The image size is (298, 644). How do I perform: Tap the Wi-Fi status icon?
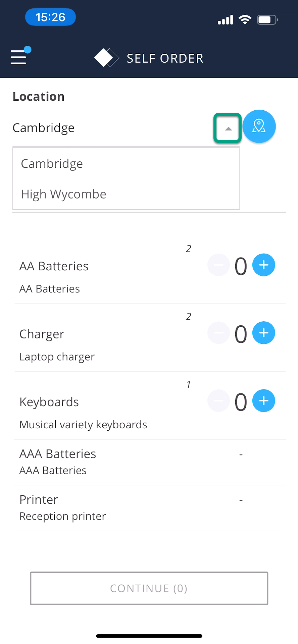point(245,20)
